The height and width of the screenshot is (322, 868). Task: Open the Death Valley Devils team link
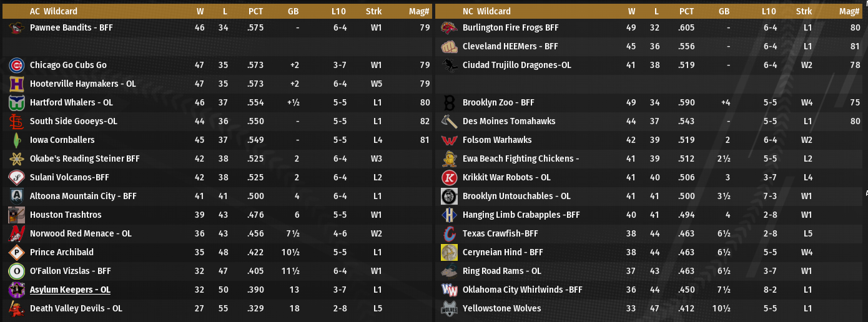[76, 308]
